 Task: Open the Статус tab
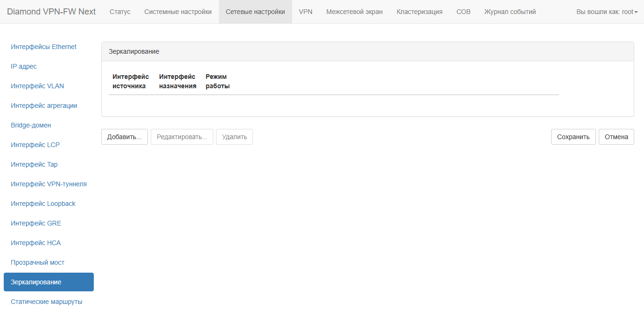pos(120,12)
